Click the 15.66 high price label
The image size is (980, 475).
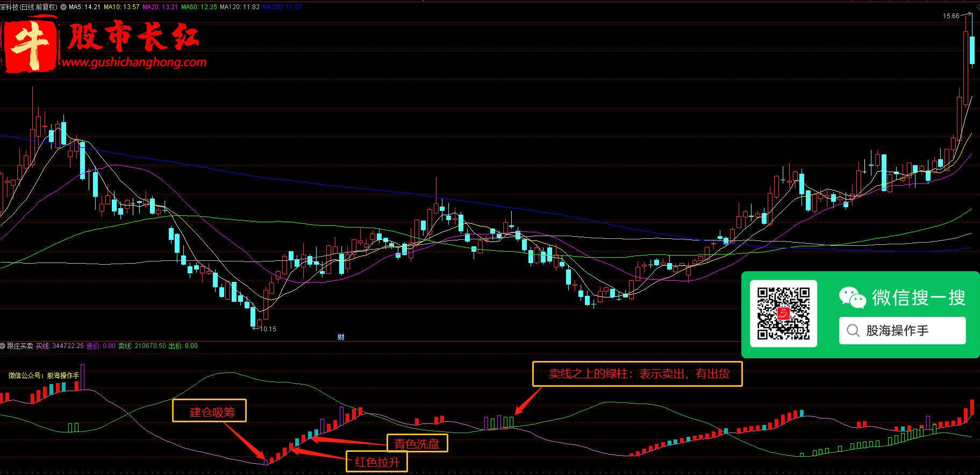click(951, 16)
